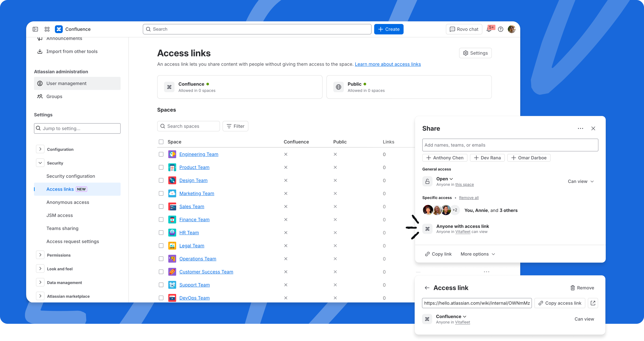Click the blue Create button
The width and height of the screenshot is (644, 341).
pyautogui.click(x=389, y=29)
